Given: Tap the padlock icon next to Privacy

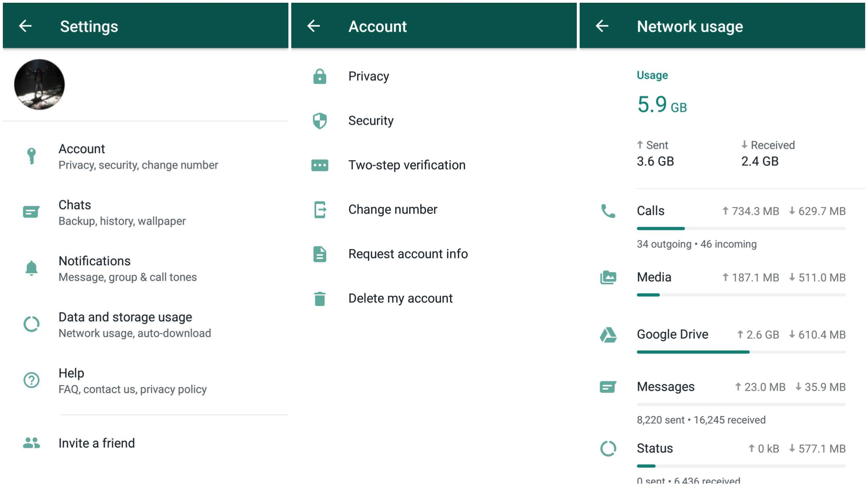Looking at the screenshot, I should pyautogui.click(x=320, y=76).
